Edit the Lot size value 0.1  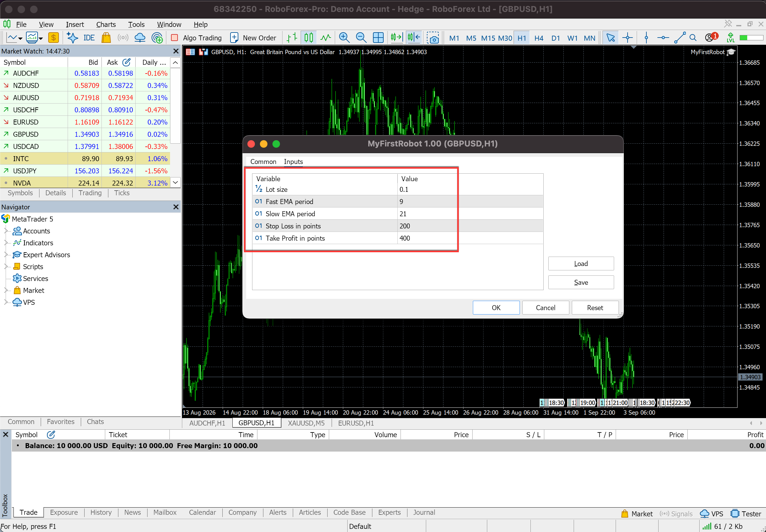coord(470,189)
